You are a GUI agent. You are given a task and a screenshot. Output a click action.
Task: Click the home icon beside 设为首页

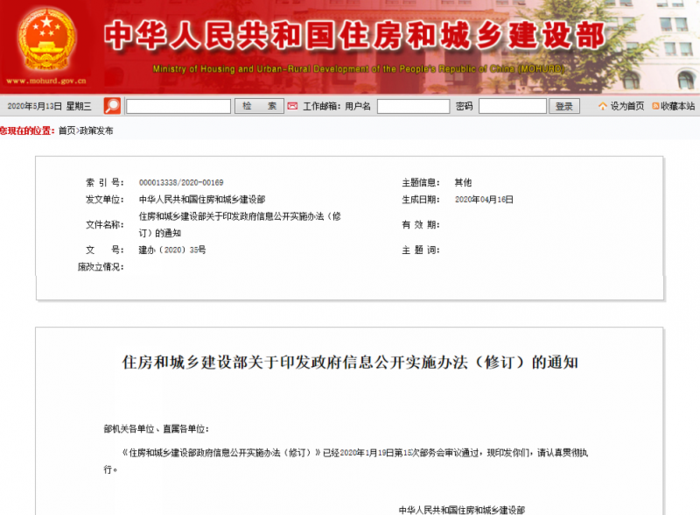(x=602, y=106)
